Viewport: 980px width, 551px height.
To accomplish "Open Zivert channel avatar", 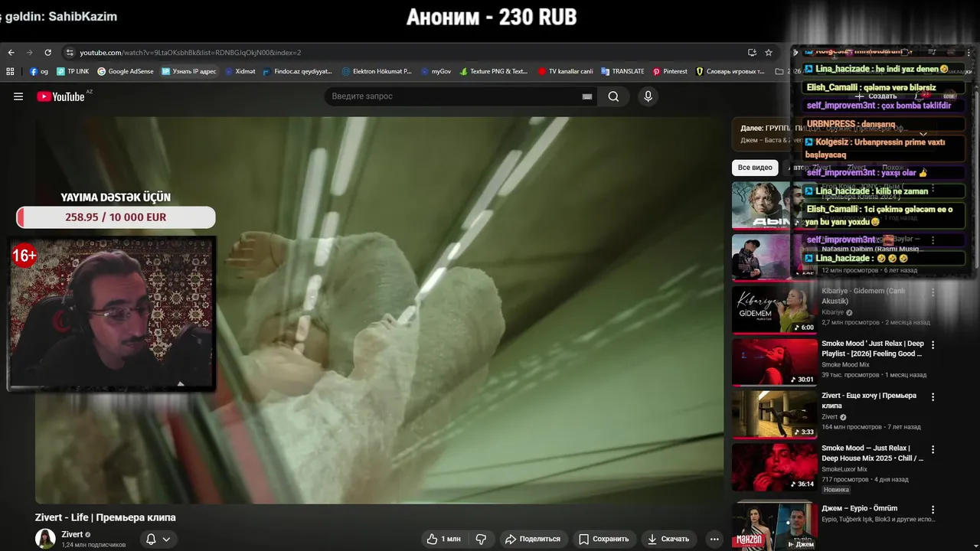I will 45,539.
